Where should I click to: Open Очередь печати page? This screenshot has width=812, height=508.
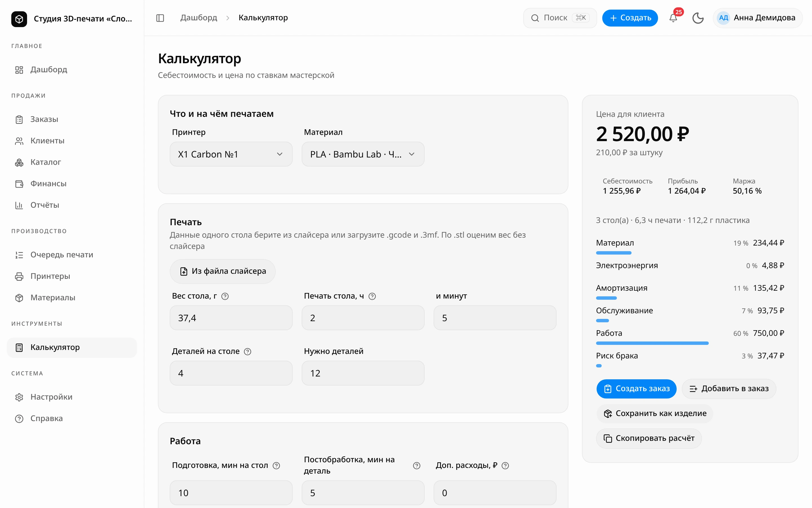pyautogui.click(x=72, y=255)
